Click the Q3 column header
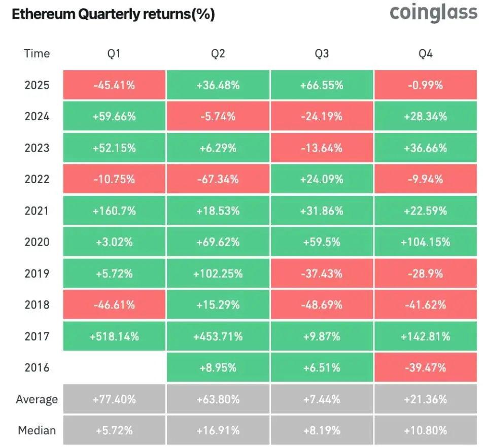Screen dimensions: 483x448 point(322,54)
